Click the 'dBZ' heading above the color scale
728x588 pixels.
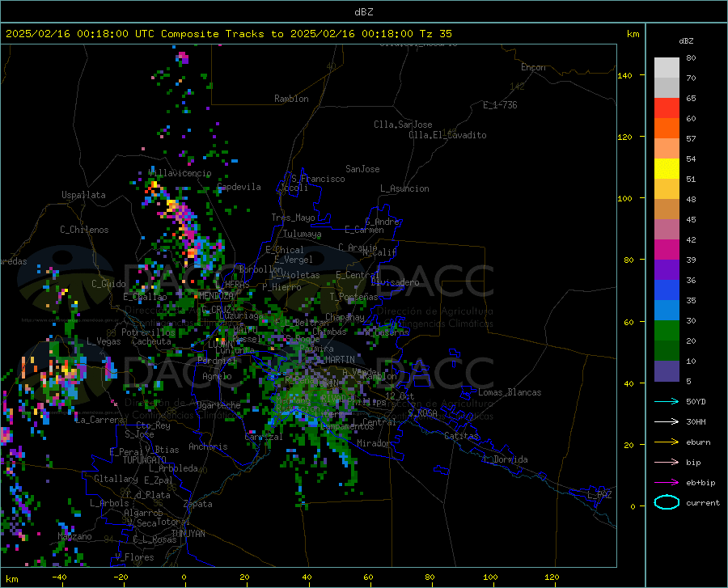[x=686, y=40]
